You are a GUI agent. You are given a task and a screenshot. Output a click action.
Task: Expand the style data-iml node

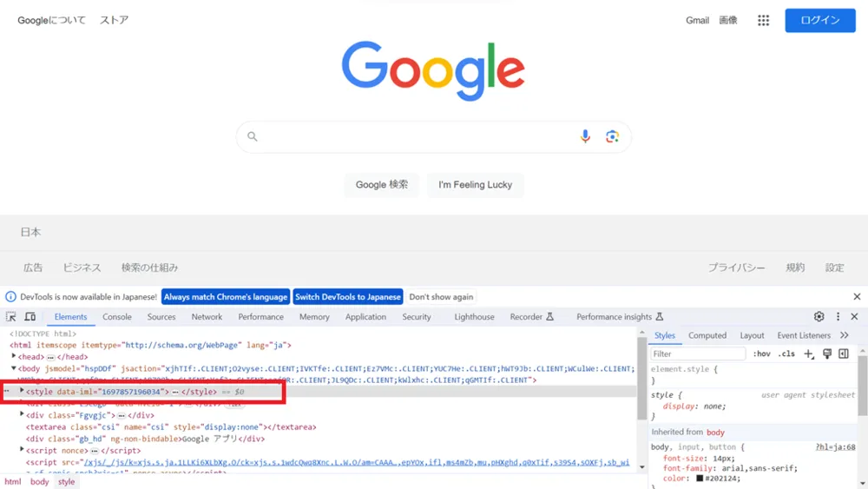point(23,391)
